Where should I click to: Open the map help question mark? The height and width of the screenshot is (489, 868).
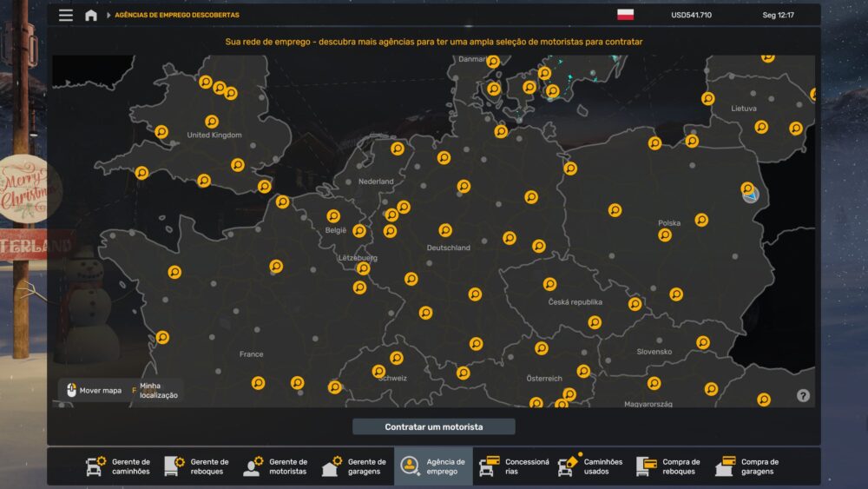(x=803, y=395)
